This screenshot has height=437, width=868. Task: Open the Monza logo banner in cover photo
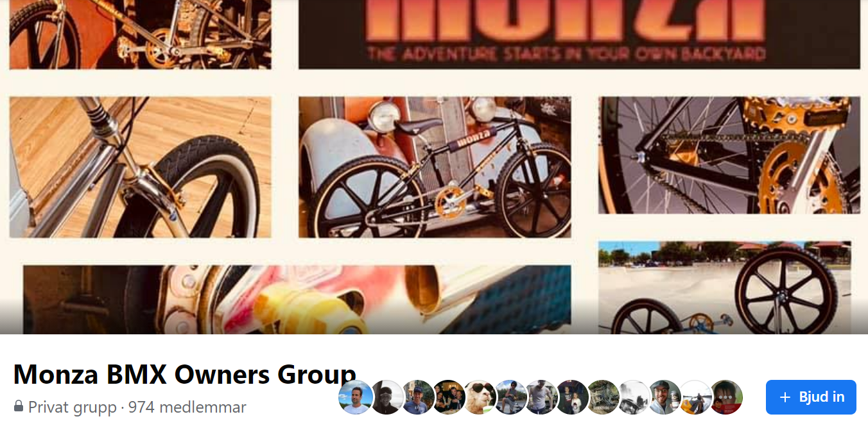[579, 34]
